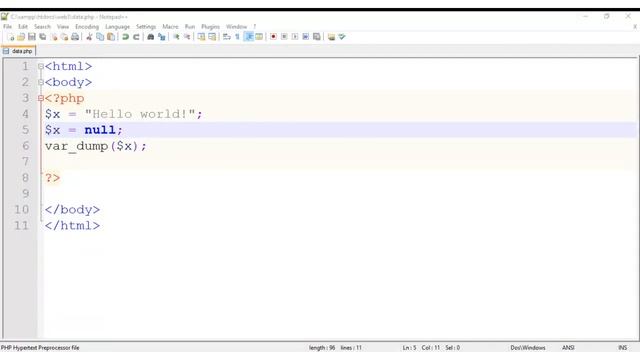
Task: Click the Zoom Out toolbar icon
Action: click(x=187, y=37)
